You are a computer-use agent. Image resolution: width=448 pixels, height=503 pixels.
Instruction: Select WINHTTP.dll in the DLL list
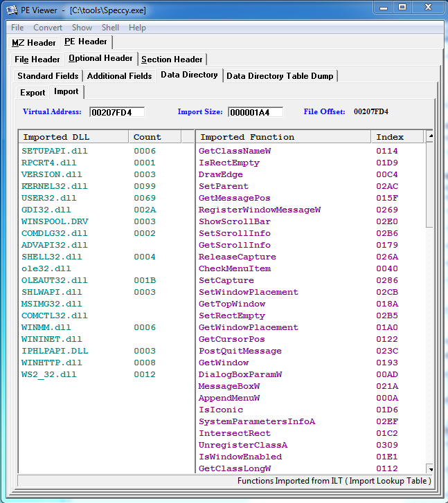52,363
